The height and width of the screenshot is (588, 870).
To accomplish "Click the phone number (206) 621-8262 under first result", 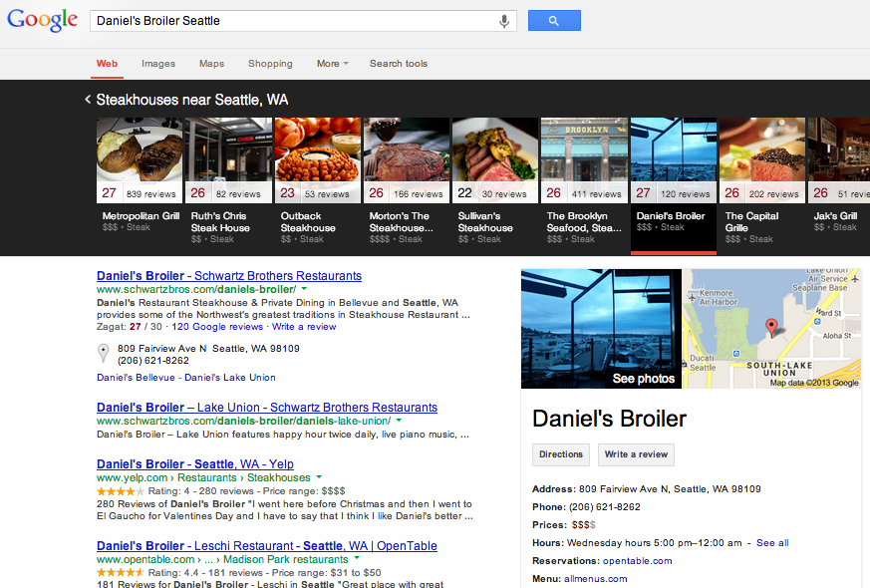I will [153, 361].
